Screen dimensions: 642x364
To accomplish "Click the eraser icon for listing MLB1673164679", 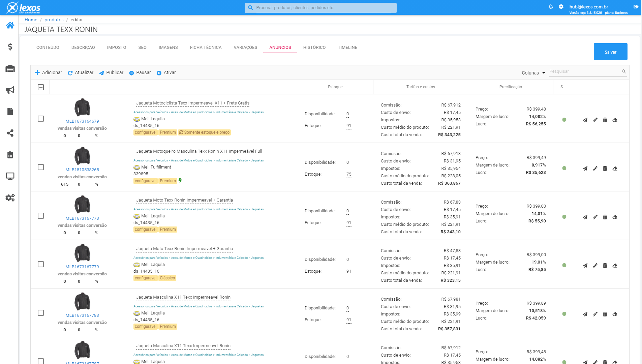I will [615, 120].
